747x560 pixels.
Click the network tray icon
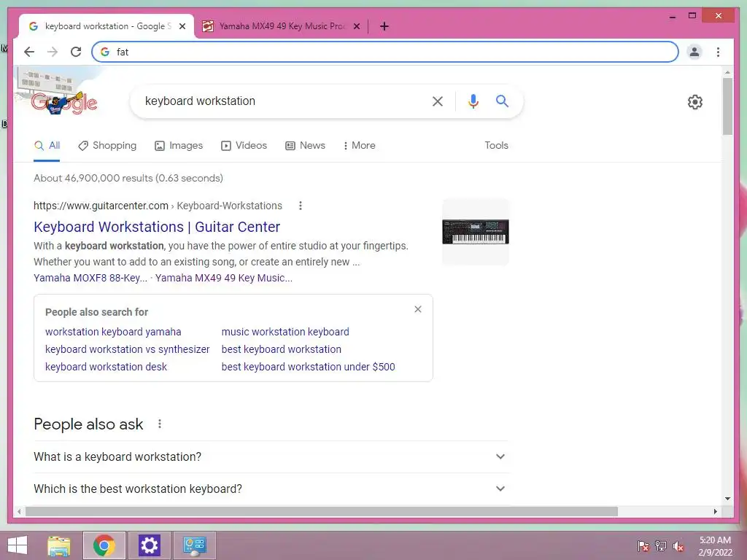pos(661,545)
